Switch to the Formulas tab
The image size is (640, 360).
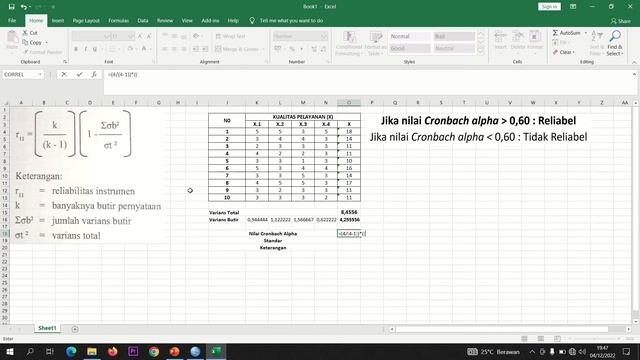click(118, 20)
